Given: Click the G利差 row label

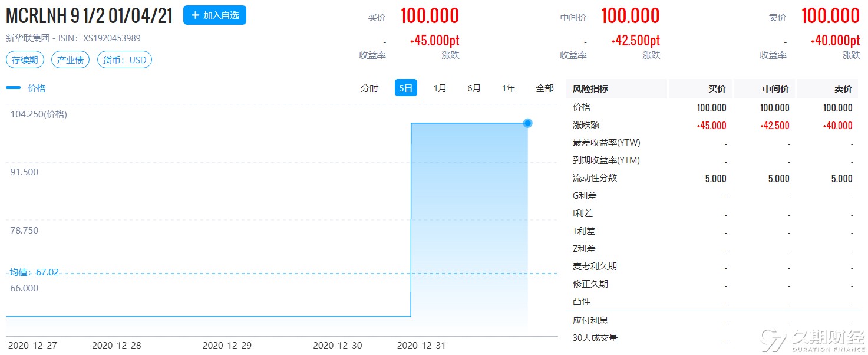Looking at the screenshot, I should pos(584,196).
